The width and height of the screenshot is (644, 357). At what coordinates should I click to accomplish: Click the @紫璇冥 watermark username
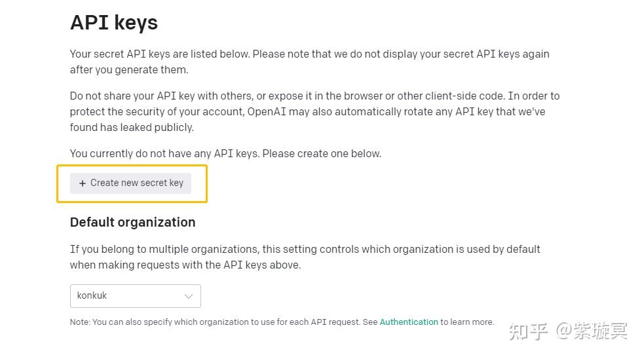click(x=592, y=331)
